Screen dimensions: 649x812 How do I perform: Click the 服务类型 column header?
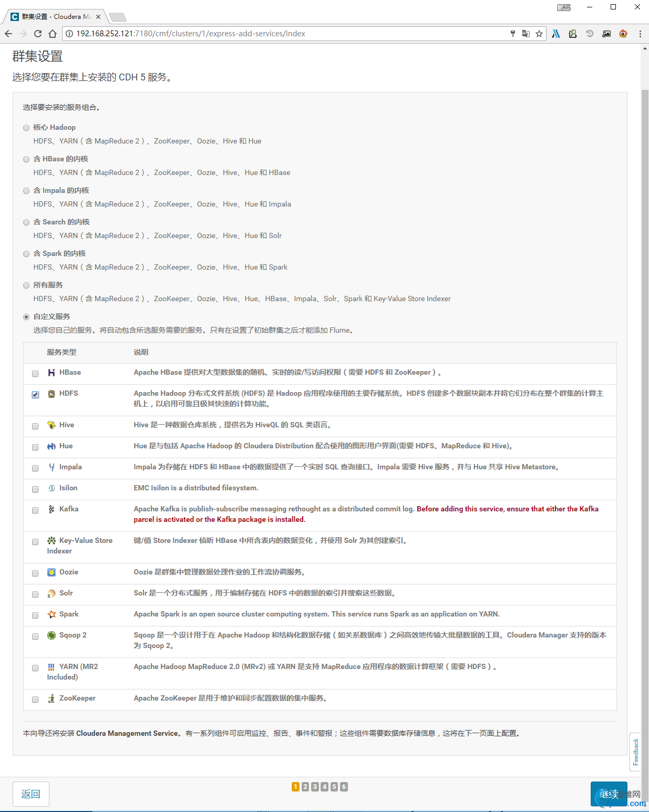[62, 352]
